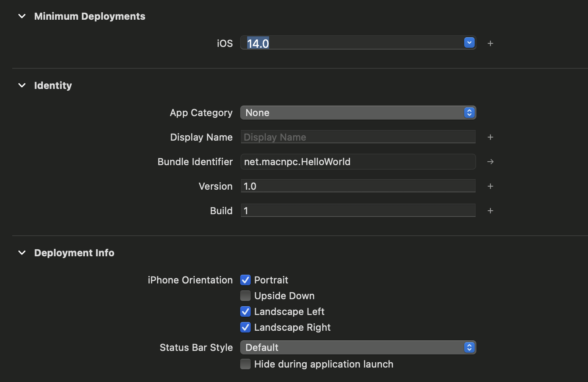Open the App Category dropdown

357,113
